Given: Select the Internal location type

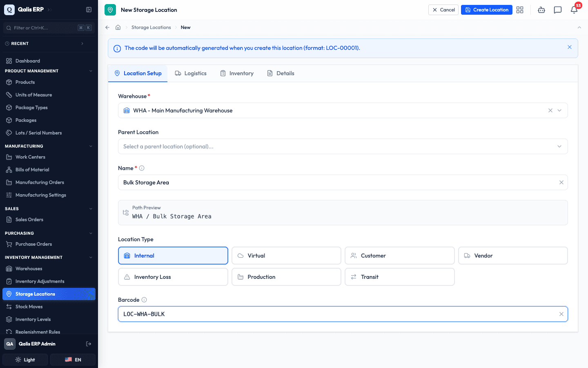Looking at the screenshot, I should coord(173,256).
